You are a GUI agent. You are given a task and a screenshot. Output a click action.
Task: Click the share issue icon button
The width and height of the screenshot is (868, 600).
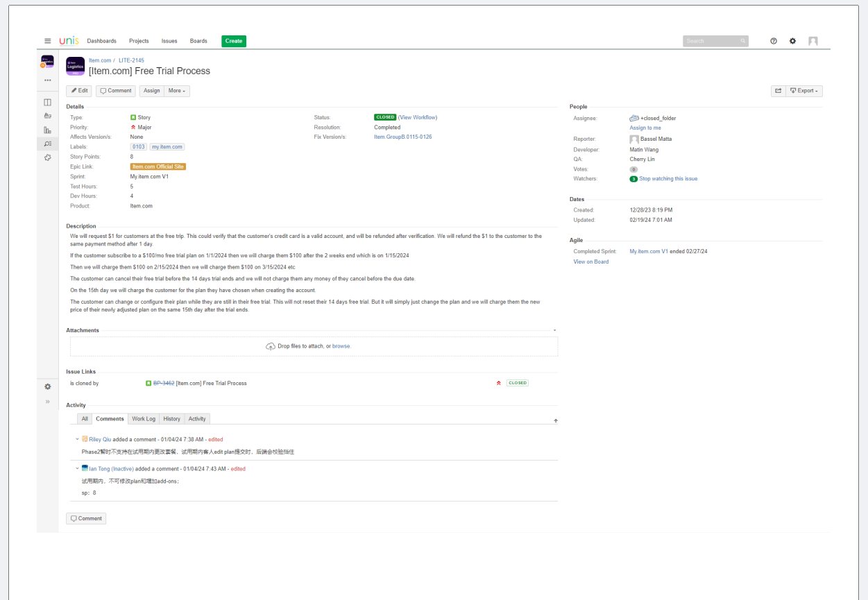click(x=778, y=91)
